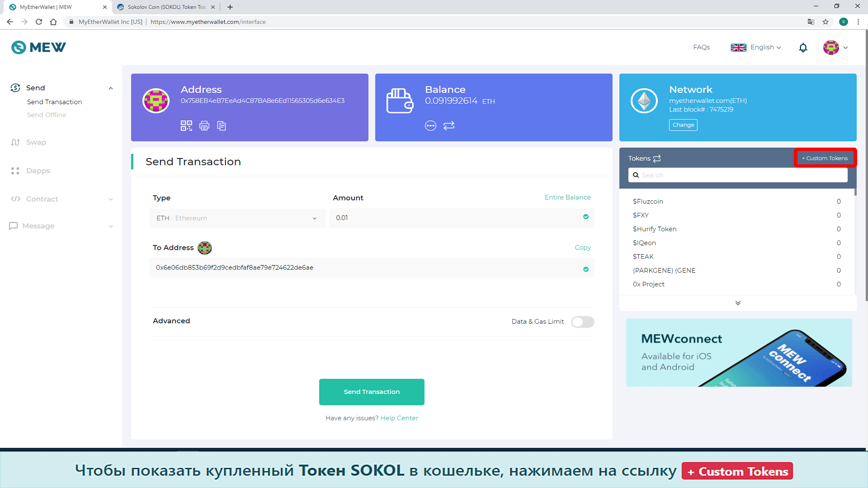Open the Dapps section
Screen dimensions: 868x488
click(x=38, y=171)
